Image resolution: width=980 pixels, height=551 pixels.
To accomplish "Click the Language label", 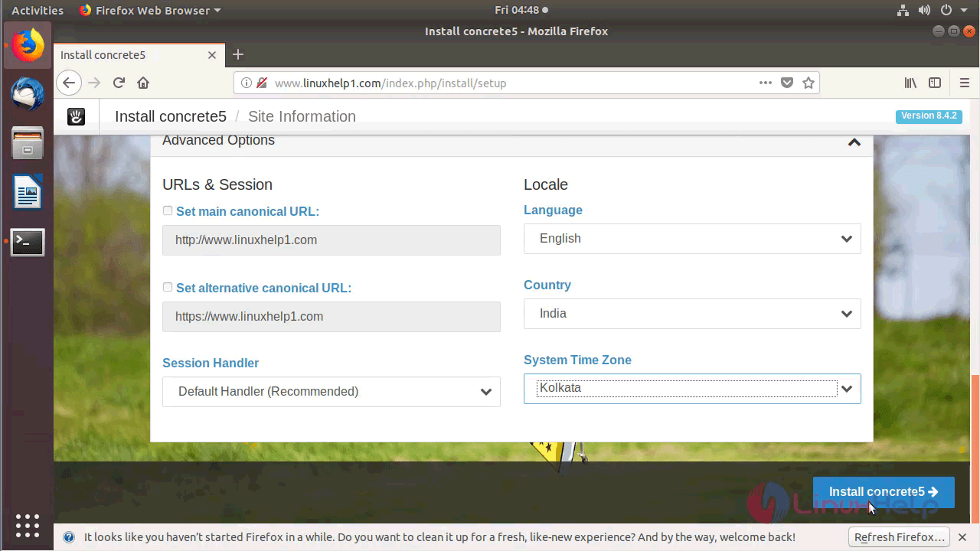I will point(553,210).
